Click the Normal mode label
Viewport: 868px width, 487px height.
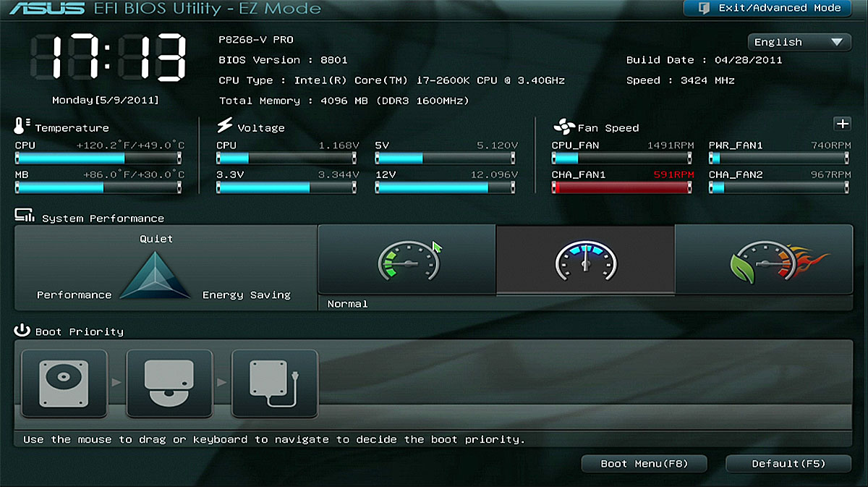[347, 304]
